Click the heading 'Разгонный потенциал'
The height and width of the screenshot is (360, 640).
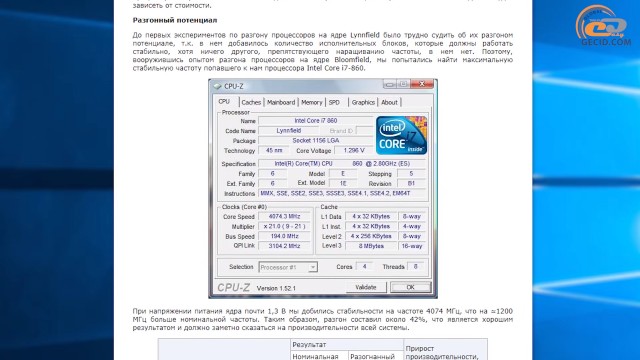(x=175, y=20)
